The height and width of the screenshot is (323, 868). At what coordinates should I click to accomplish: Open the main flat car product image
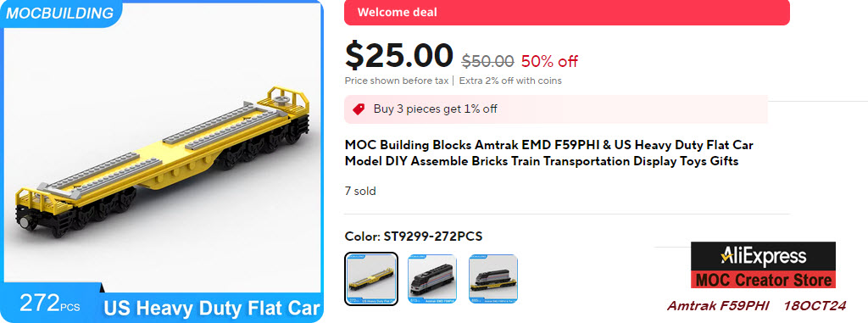point(162,161)
